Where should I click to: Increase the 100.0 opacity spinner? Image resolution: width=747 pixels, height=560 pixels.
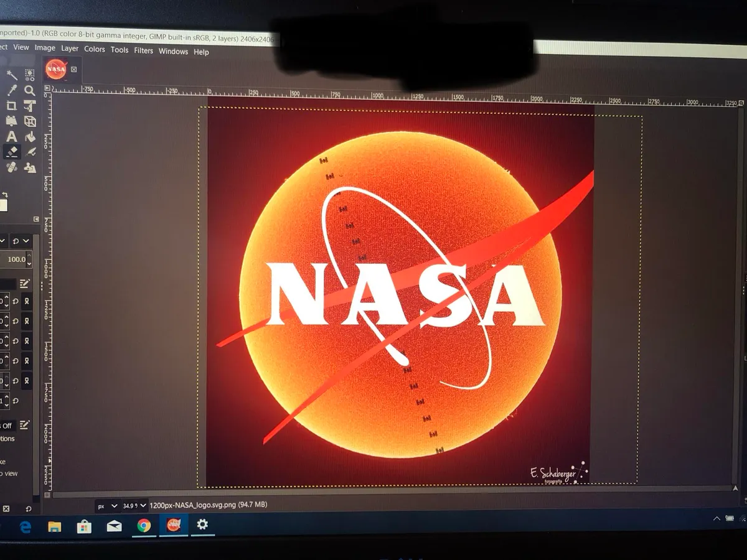pos(29,254)
